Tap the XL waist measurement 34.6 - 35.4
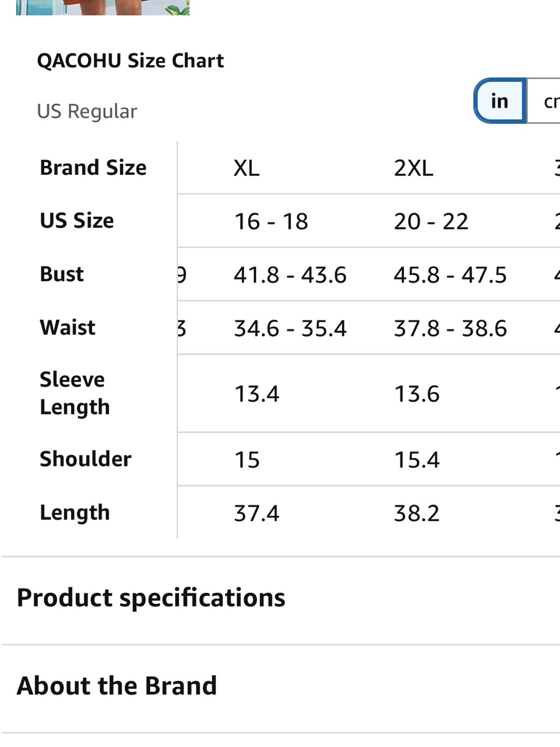560x747 pixels. [x=290, y=328]
